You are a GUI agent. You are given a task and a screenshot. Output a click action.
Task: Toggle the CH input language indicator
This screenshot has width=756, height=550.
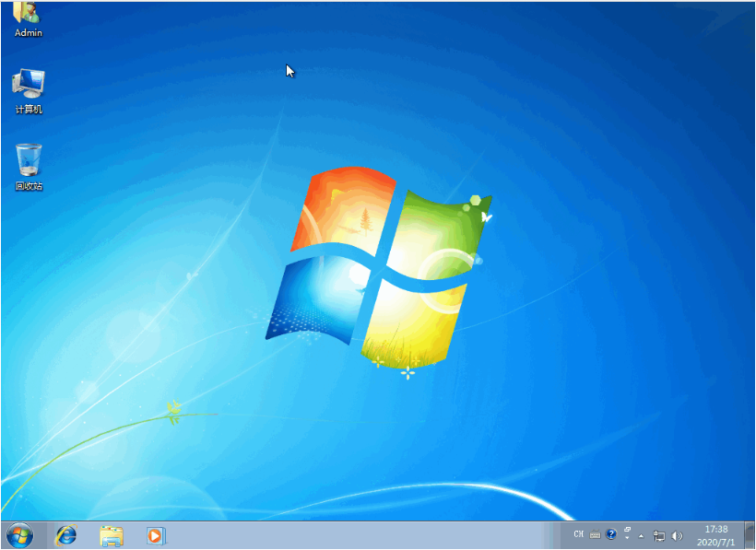tap(579, 534)
